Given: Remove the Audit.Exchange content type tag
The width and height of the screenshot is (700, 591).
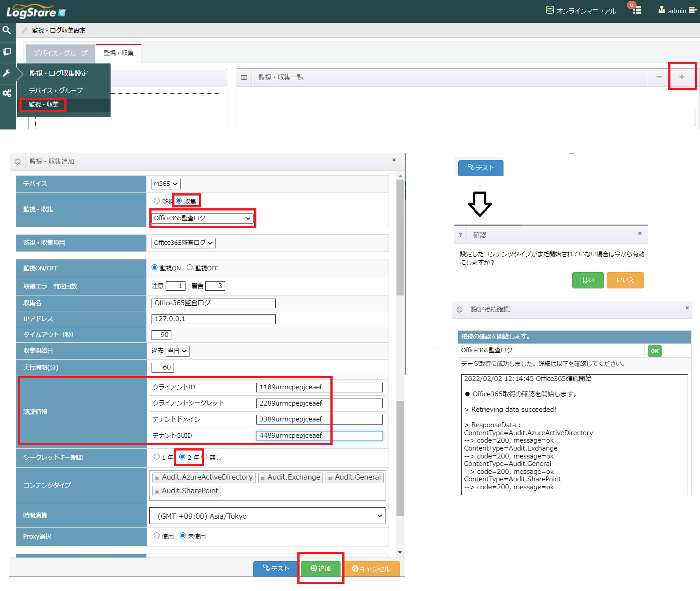Looking at the screenshot, I should tap(263, 478).
